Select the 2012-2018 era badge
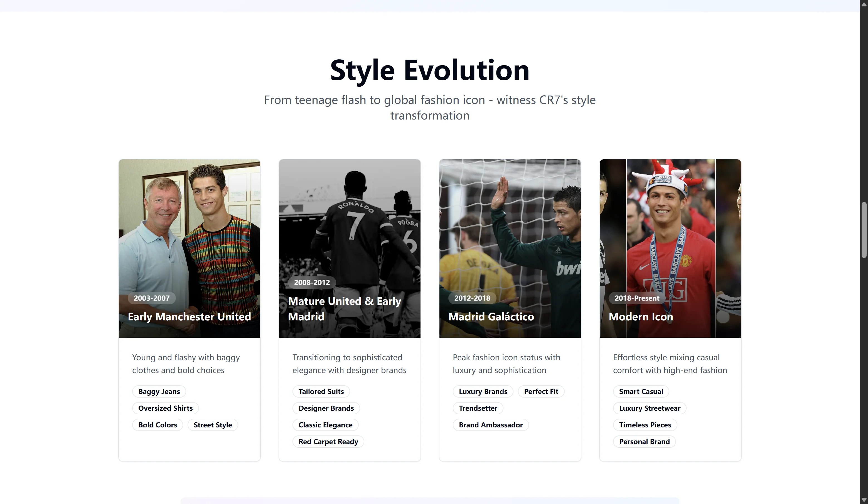868x504 pixels. 472,298
